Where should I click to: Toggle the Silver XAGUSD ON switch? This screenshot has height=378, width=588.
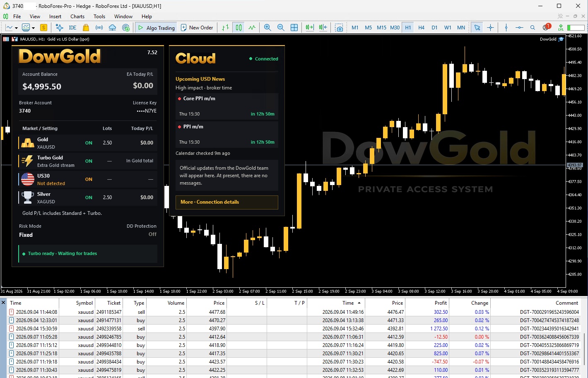89,197
